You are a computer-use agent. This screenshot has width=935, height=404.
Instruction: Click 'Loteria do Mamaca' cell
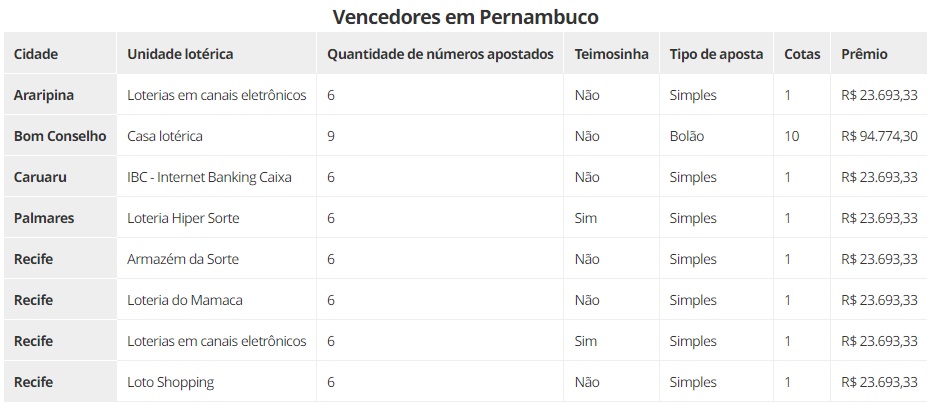click(x=185, y=300)
